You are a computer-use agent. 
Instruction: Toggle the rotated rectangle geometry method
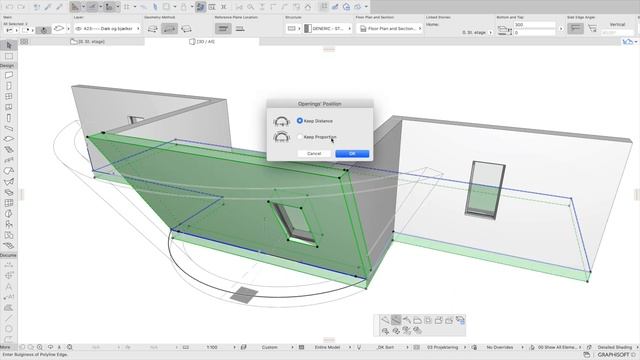[x=186, y=29]
